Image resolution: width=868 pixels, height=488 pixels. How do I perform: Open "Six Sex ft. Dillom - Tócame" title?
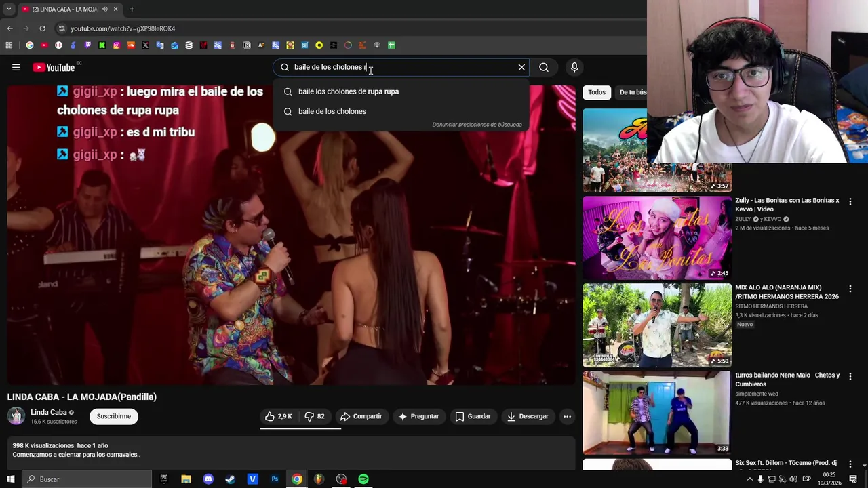click(786, 463)
